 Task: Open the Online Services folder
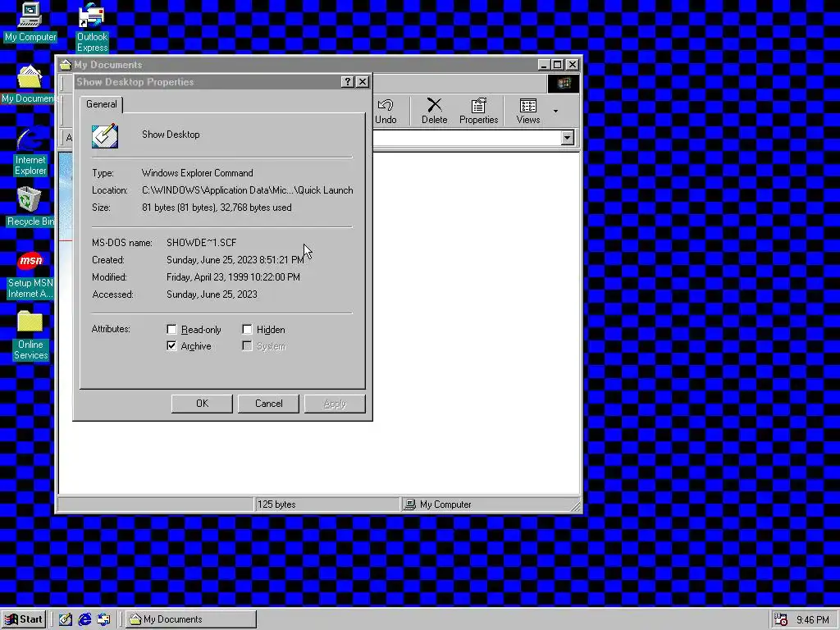[30, 335]
